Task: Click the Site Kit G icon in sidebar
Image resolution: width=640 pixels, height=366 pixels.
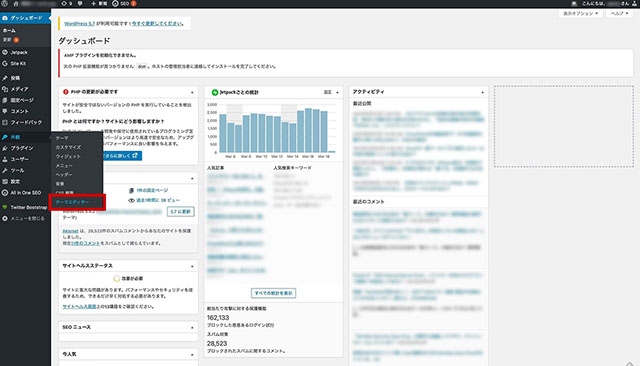Action: pos(5,63)
